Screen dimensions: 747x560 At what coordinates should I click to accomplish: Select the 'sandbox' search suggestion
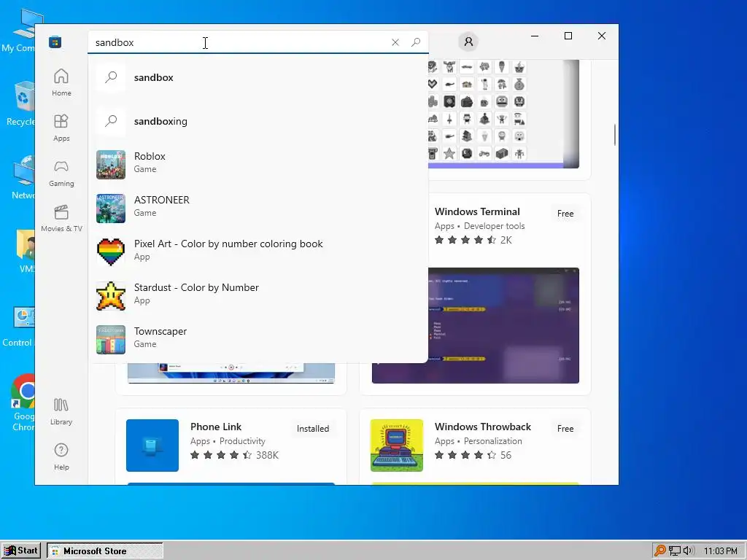[x=258, y=77]
